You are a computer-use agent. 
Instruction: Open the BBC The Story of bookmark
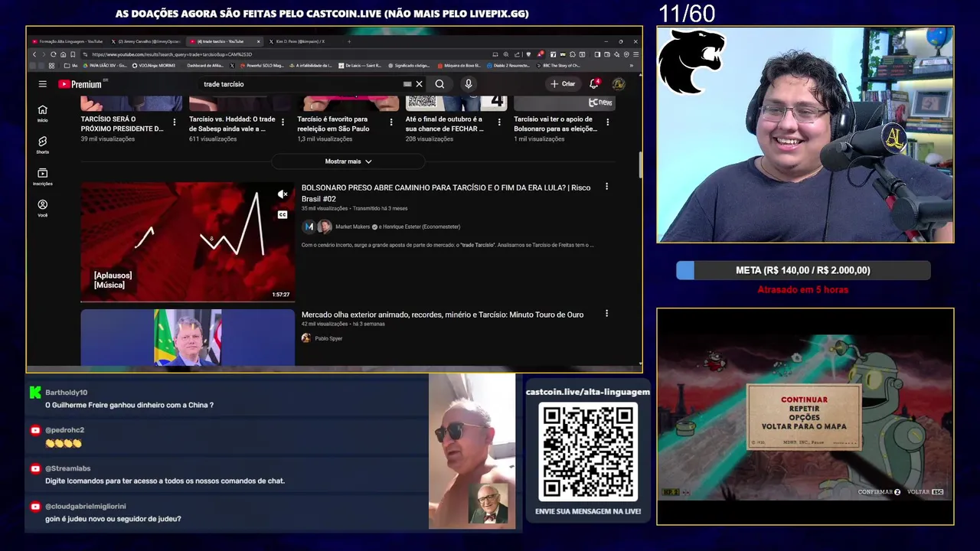pos(558,66)
